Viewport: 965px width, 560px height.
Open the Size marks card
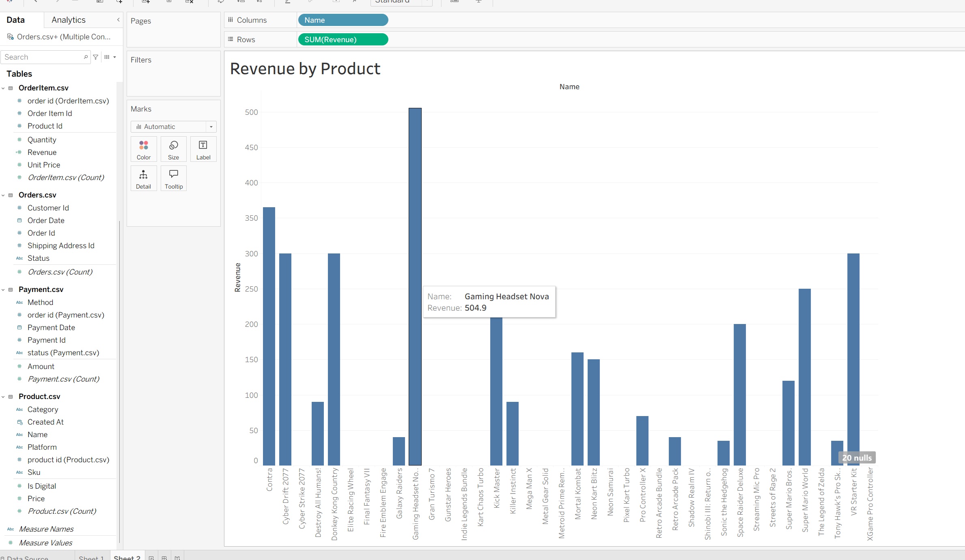(x=173, y=149)
